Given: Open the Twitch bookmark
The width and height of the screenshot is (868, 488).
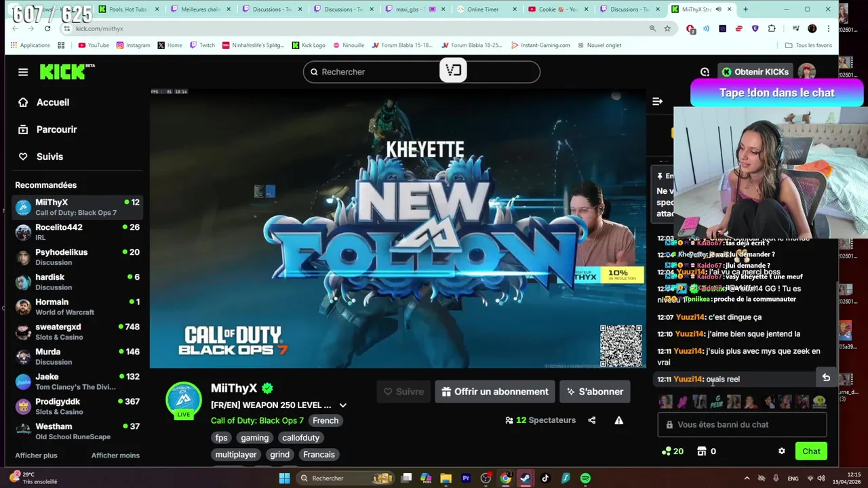Looking at the screenshot, I should [202, 45].
